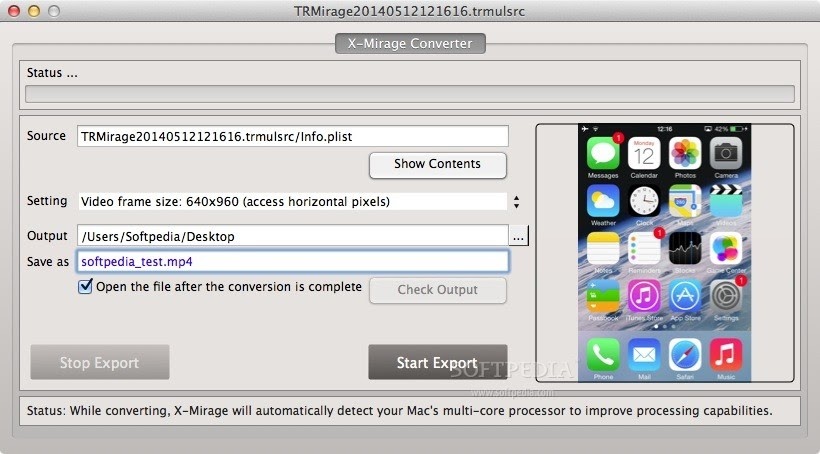Viewport: 820px width, 454px height.
Task: Click the battery indicator in phone preview
Action: click(737, 129)
